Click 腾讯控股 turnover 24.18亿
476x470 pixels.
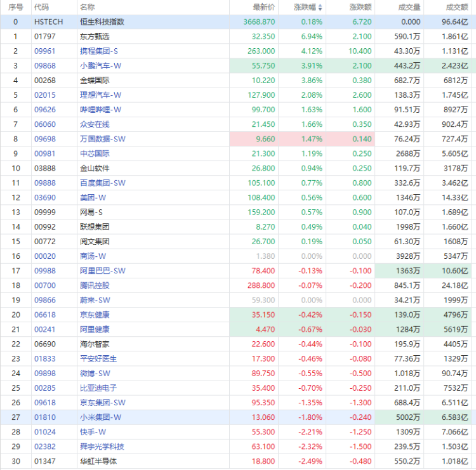click(x=455, y=285)
